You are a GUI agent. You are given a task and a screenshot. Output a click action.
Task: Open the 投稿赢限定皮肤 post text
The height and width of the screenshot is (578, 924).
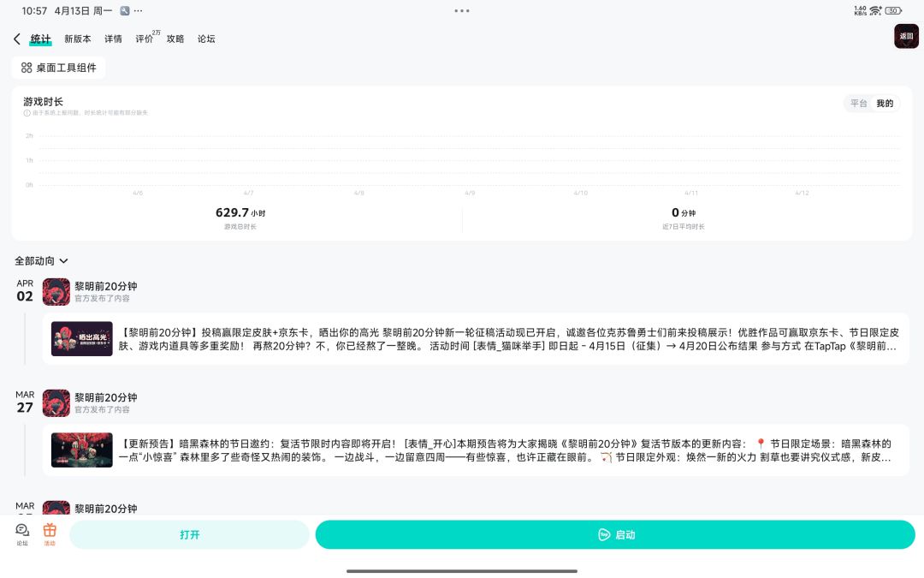click(508, 339)
